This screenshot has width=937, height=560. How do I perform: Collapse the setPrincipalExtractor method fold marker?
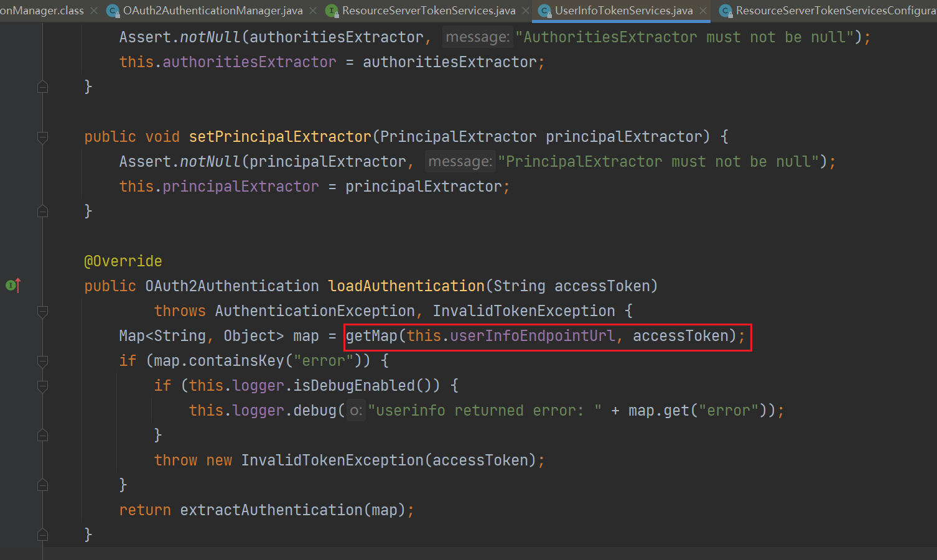tap(42, 137)
